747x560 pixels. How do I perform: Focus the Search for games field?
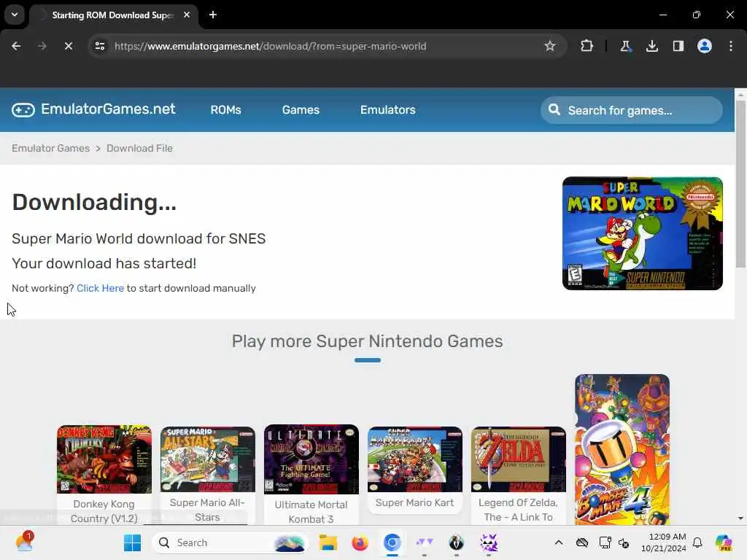631,111
